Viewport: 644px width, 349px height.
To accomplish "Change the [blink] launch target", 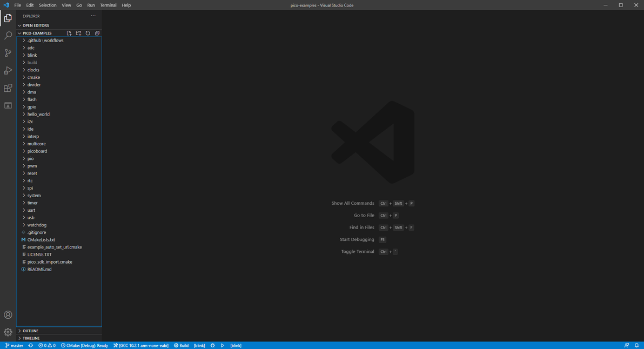I will point(236,346).
